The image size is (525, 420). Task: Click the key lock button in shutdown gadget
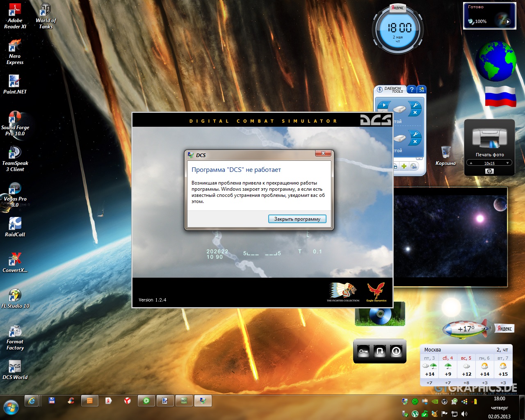(x=363, y=351)
